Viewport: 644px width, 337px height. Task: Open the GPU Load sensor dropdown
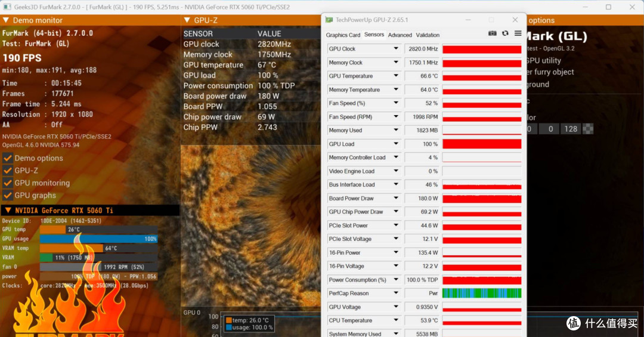pyautogui.click(x=396, y=144)
